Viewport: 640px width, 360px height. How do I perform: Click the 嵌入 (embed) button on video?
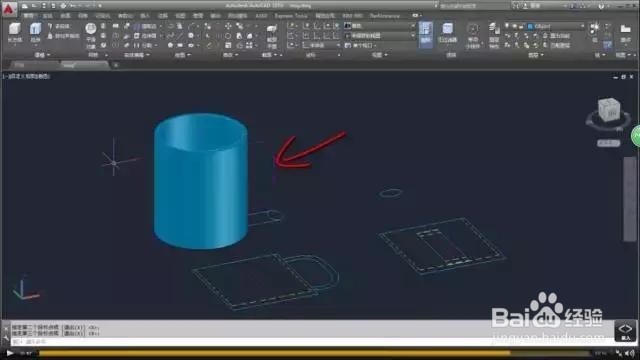(x=625, y=331)
